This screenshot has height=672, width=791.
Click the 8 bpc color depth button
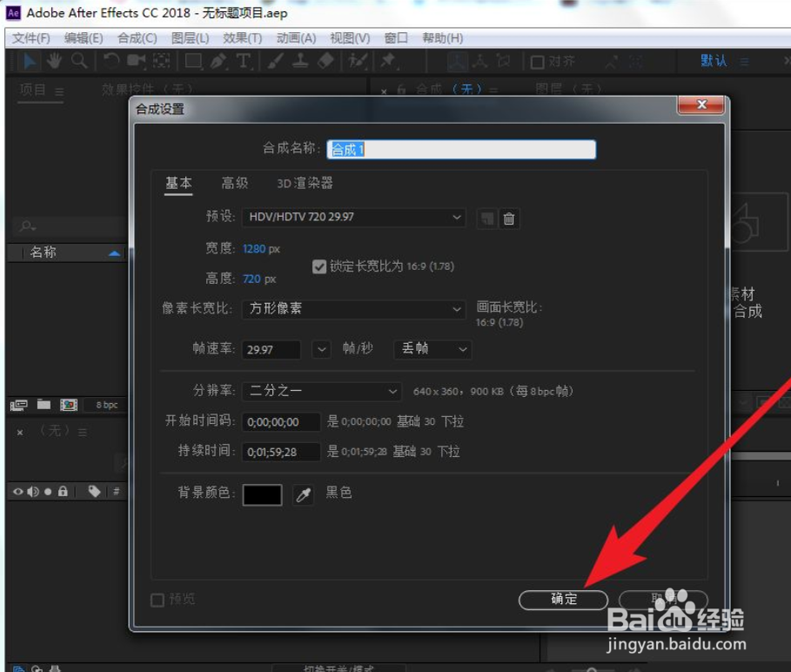tap(106, 405)
